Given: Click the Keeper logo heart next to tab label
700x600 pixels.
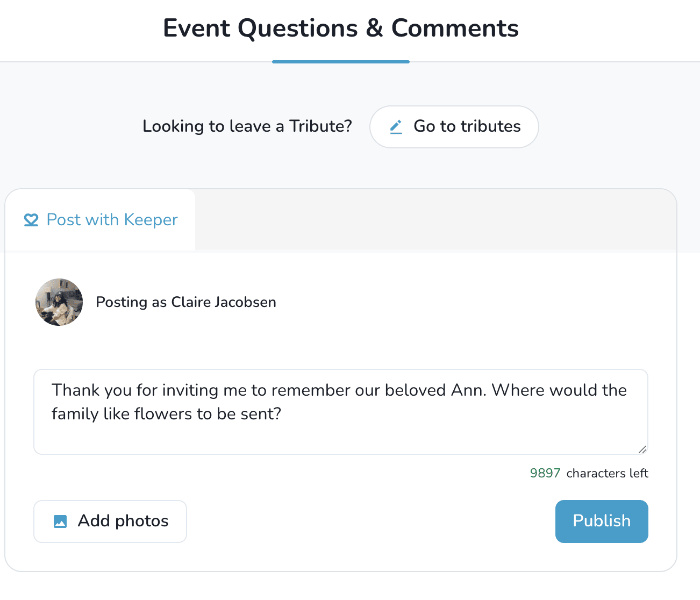Looking at the screenshot, I should click(x=31, y=220).
